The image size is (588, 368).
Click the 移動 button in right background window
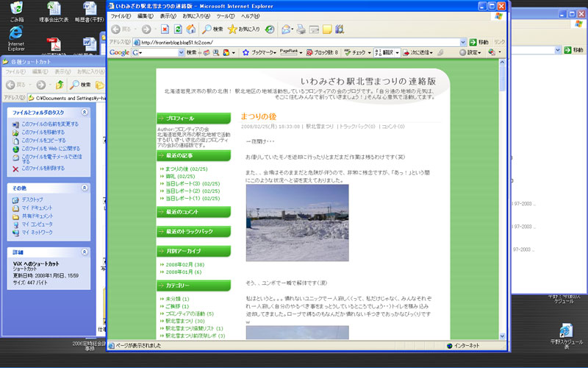tap(574, 50)
